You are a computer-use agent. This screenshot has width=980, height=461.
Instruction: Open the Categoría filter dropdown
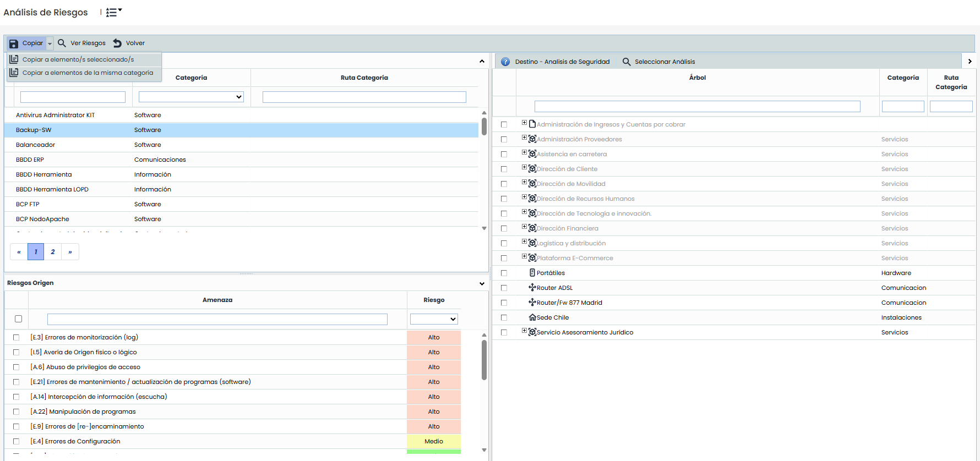coord(191,97)
